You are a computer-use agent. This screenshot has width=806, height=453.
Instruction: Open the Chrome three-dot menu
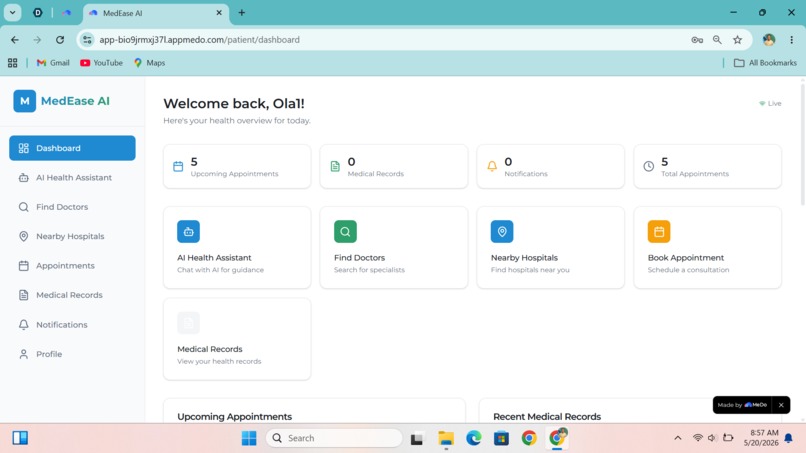click(792, 40)
